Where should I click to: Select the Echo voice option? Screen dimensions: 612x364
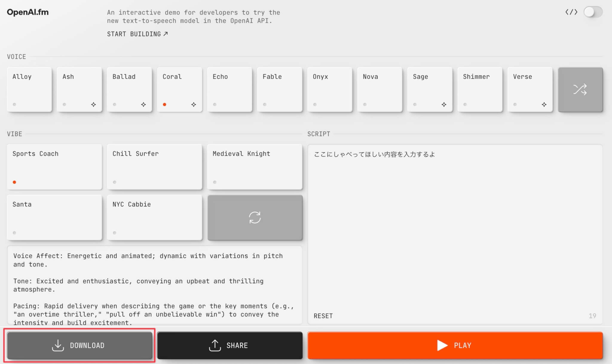[x=229, y=89]
